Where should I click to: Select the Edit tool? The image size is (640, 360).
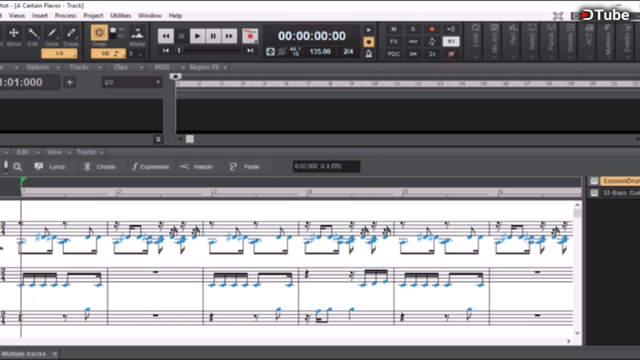tap(33, 36)
